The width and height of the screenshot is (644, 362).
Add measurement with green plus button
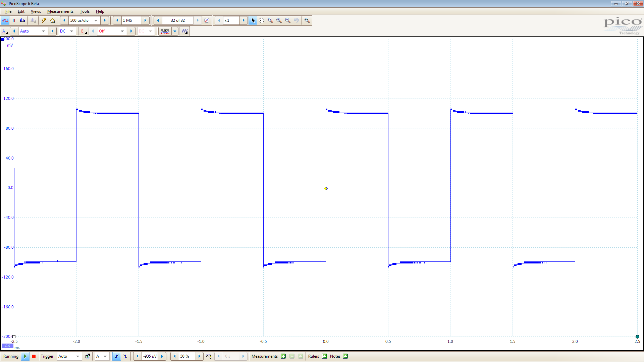pyautogui.click(x=283, y=356)
